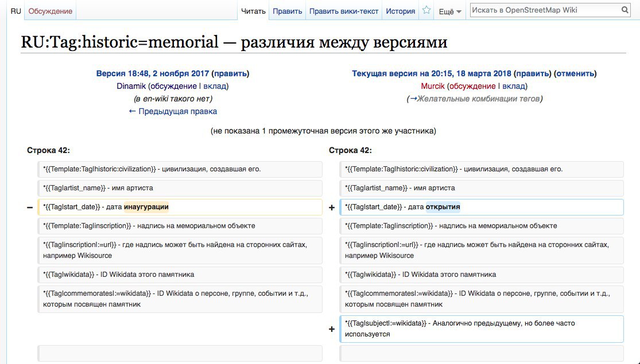This screenshot has width=640, height=364.
Task: Open user page of Dinamik
Action: (x=131, y=86)
